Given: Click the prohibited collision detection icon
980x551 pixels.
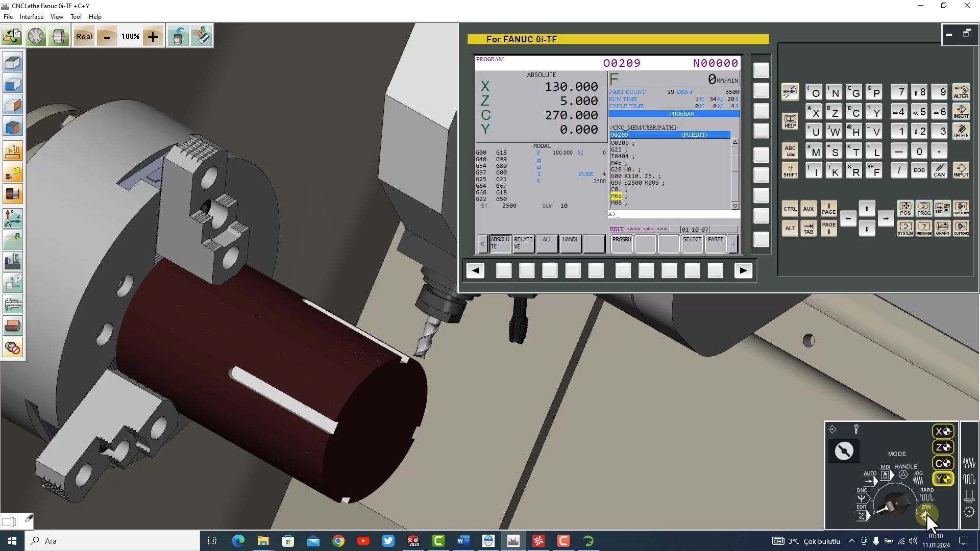Looking at the screenshot, I should click(13, 348).
